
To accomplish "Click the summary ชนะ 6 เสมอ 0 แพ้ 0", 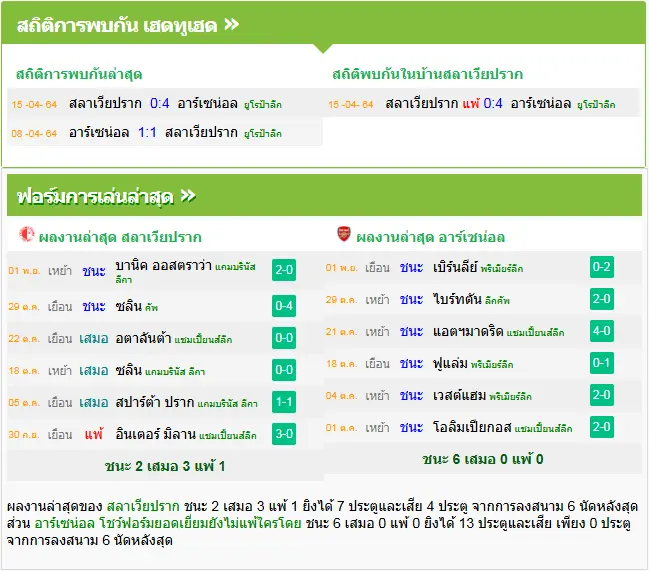I will (483, 459).
